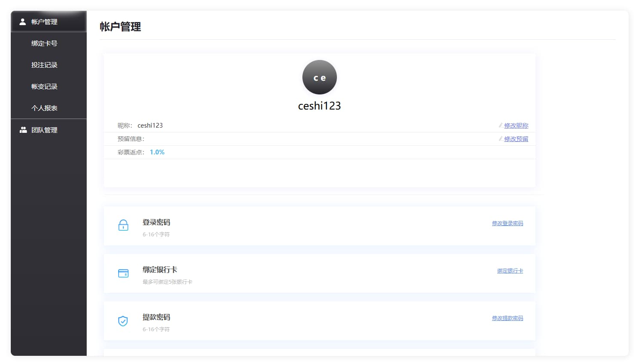The height and width of the screenshot is (364, 635).
Task: Click the team icon beside 团队管理
Action: (23, 130)
